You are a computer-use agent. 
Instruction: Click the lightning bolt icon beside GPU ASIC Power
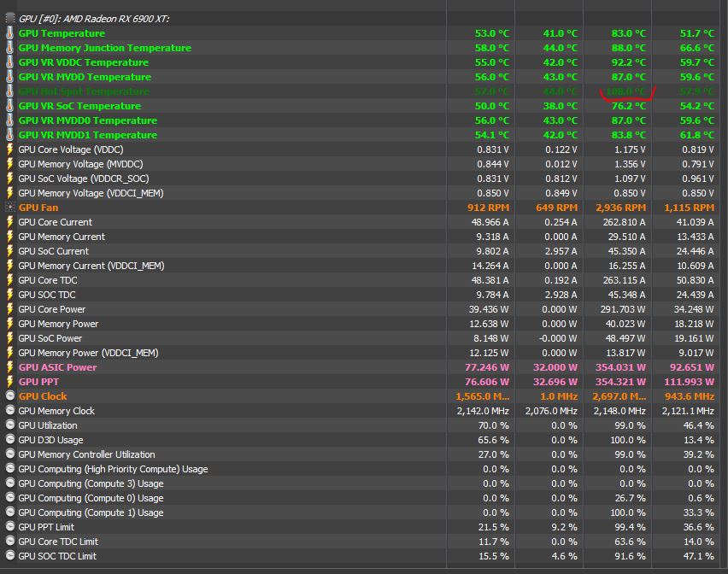pyautogui.click(x=10, y=367)
